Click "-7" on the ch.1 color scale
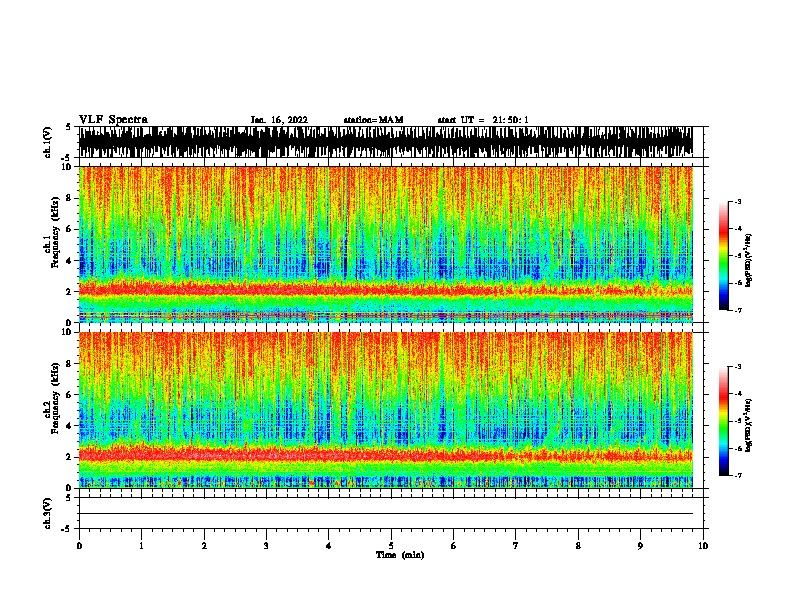792x612 pixels. [x=738, y=310]
